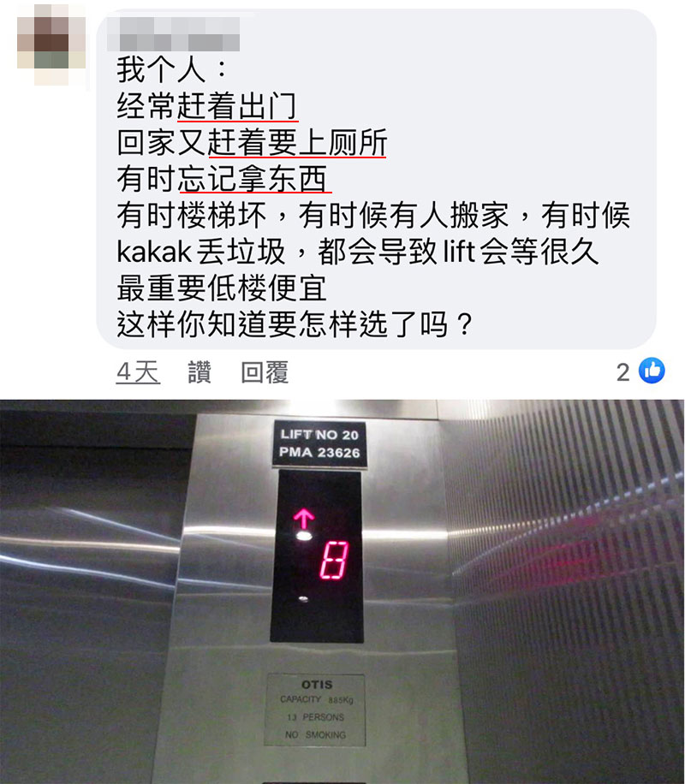Screen dimensions: 685x784
Task: Click the 回覆 reply button
Action: 265,372
